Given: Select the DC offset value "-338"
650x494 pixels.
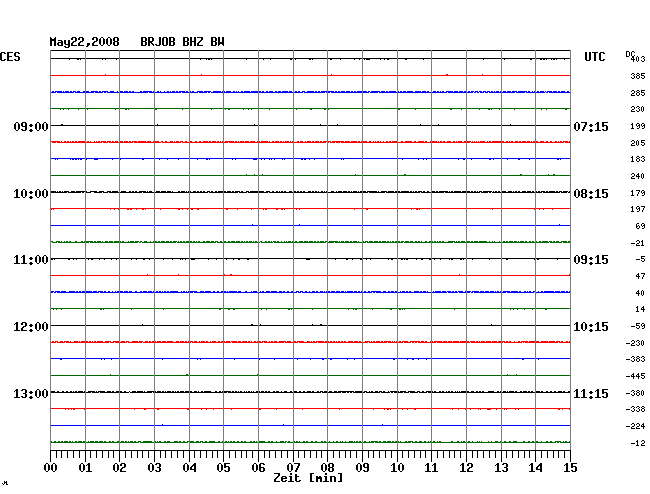Looking at the screenshot, I should point(635,409).
